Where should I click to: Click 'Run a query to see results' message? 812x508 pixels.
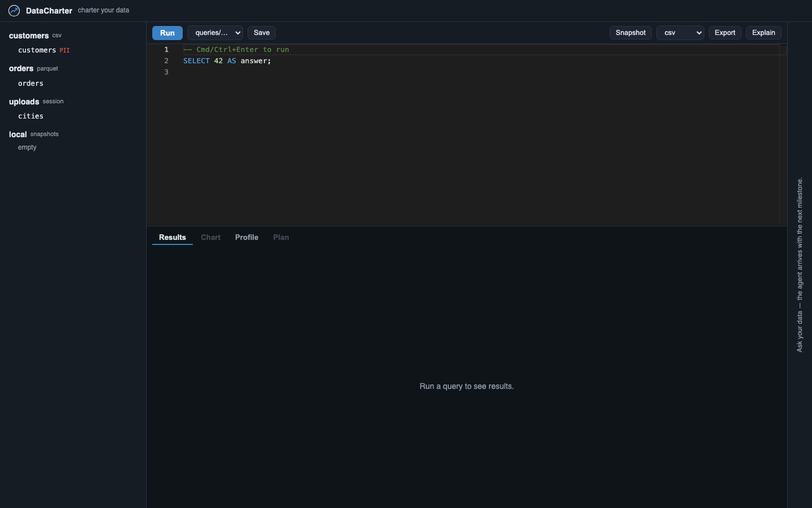467,387
